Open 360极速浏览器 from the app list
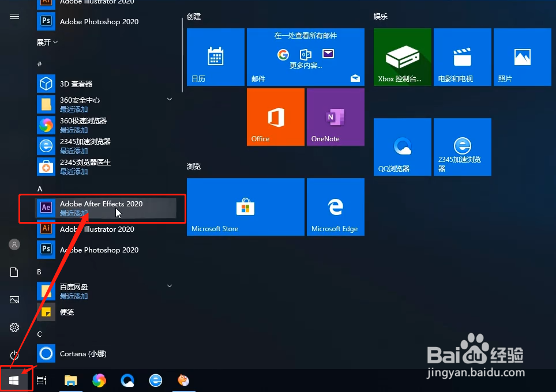Image resolution: width=556 pixels, height=392 pixels. click(x=106, y=125)
